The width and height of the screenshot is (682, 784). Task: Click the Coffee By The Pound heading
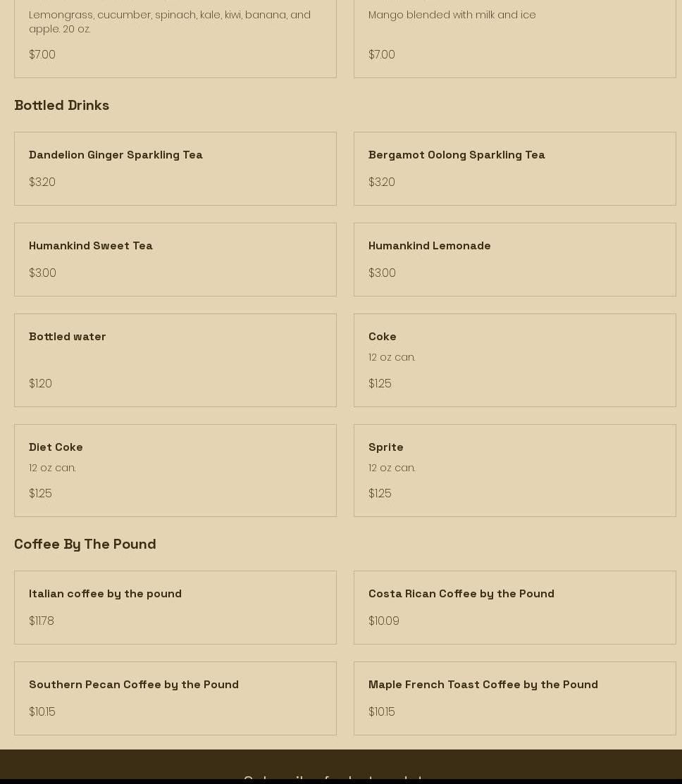click(85, 544)
